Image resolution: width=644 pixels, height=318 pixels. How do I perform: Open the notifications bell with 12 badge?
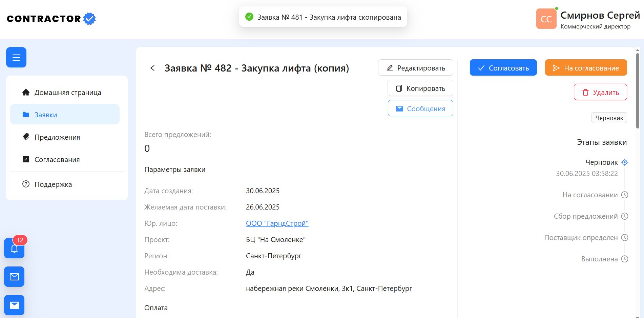click(14, 248)
